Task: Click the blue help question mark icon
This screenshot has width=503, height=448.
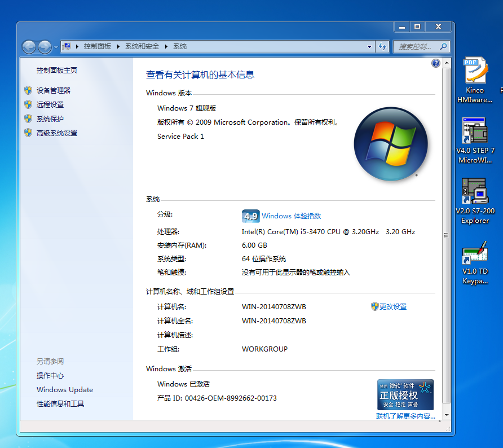Action: pos(435,63)
